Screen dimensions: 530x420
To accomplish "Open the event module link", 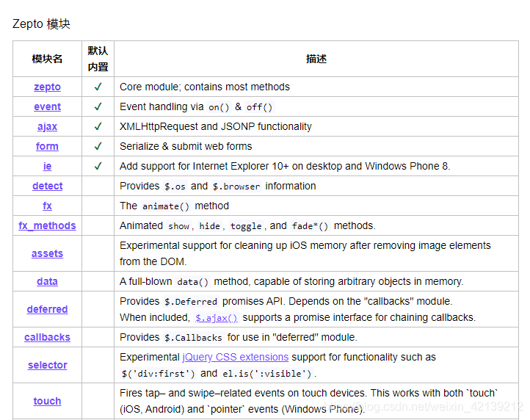I will coord(47,106).
